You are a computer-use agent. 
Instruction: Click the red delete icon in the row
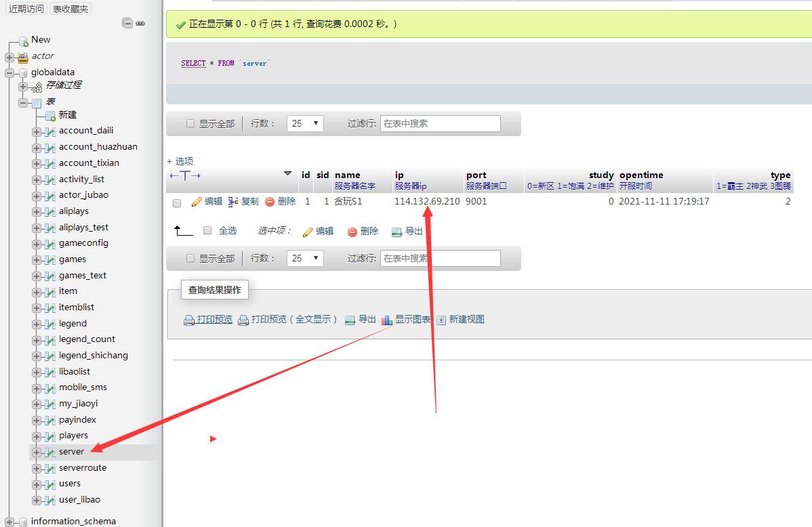point(270,202)
